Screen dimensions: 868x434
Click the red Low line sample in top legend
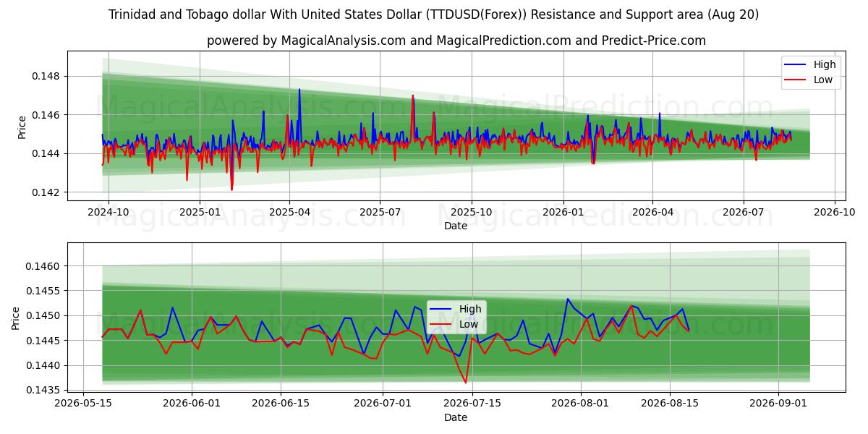[x=796, y=80]
